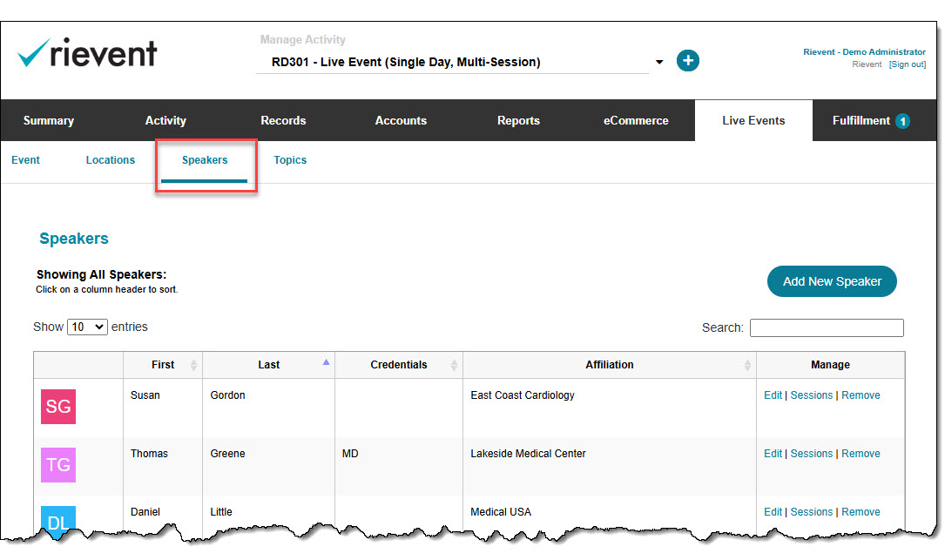Image resolution: width=945 pixels, height=560 pixels.
Task: Click the last name Gordon
Action: 228,395
